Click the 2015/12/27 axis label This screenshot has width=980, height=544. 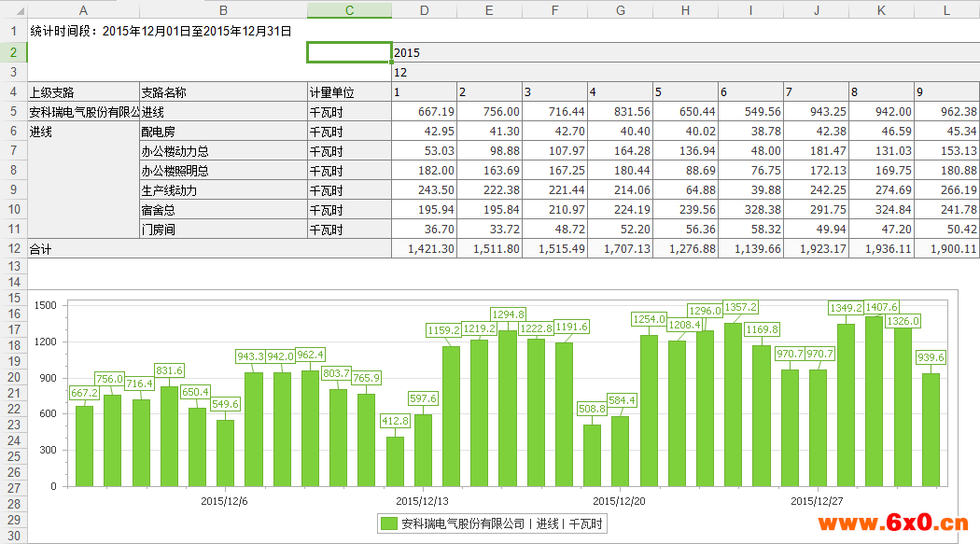817,501
